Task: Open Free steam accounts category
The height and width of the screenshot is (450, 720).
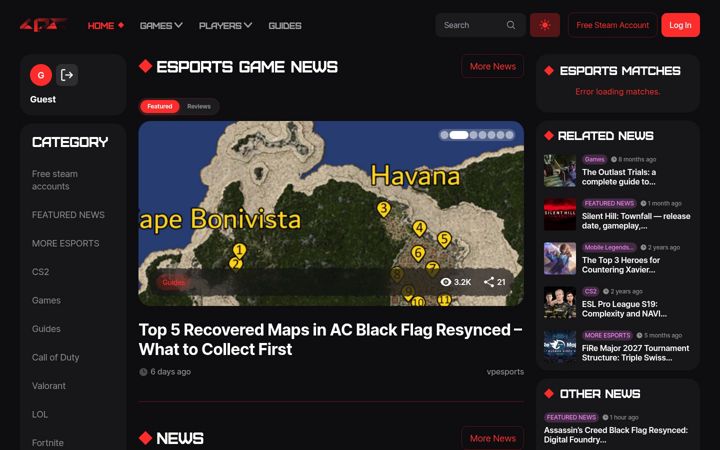Action: coord(55,180)
